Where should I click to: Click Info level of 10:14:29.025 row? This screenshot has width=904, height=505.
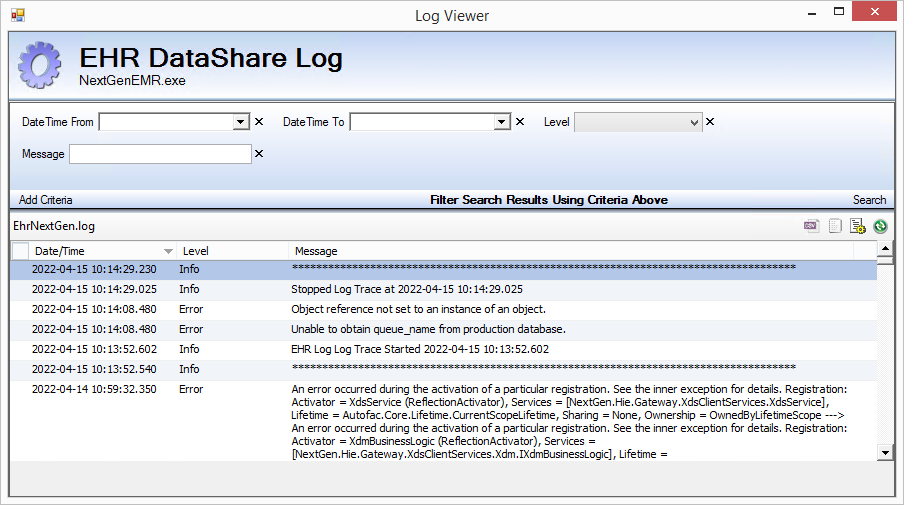(x=189, y=289)
